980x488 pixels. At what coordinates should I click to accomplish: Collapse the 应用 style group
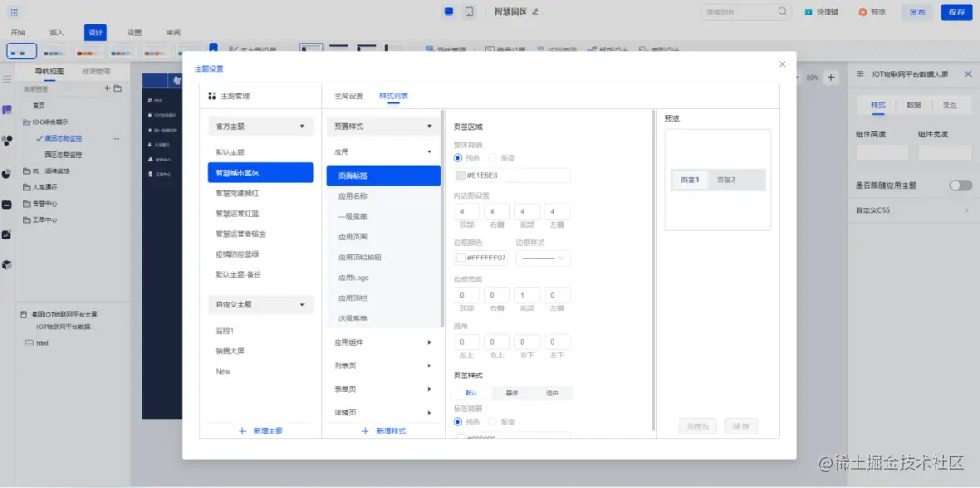point(383,151)
